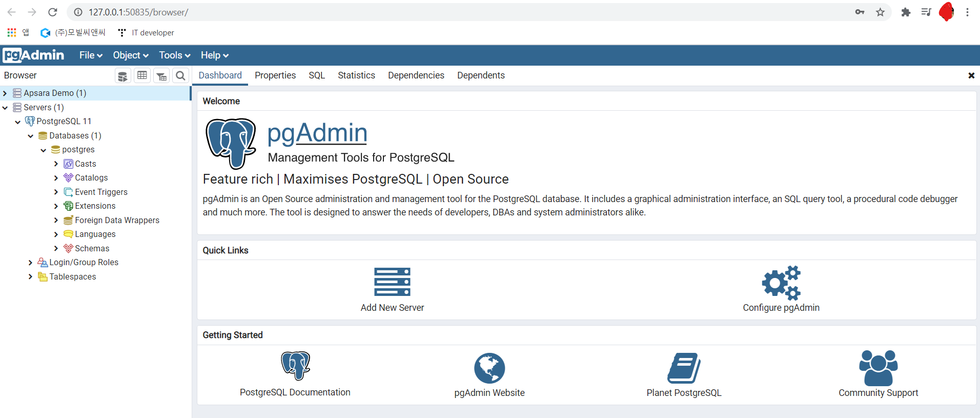Expand the Login/Group Roles node
The width and height of the screenshot is (980, 418).
coord(30,262)
